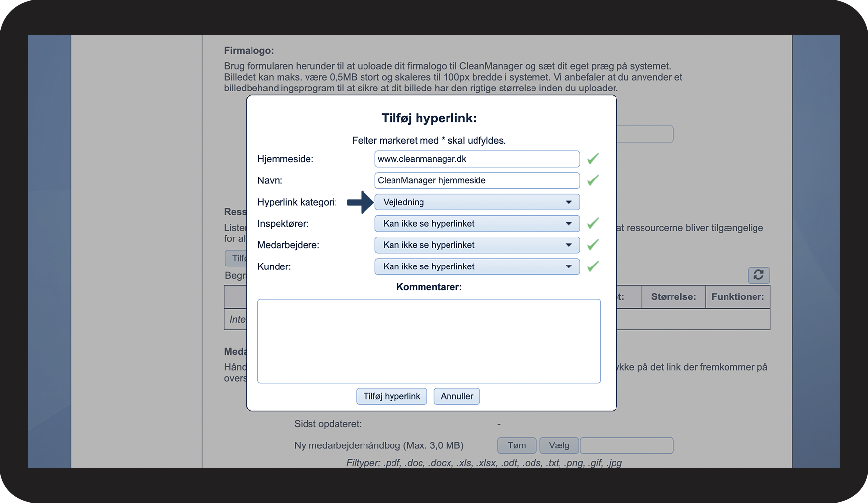Viewport: 868px width, 503px height.
Task: Click the green checkmark beside Hjemmeside
Action: [593, 159]
